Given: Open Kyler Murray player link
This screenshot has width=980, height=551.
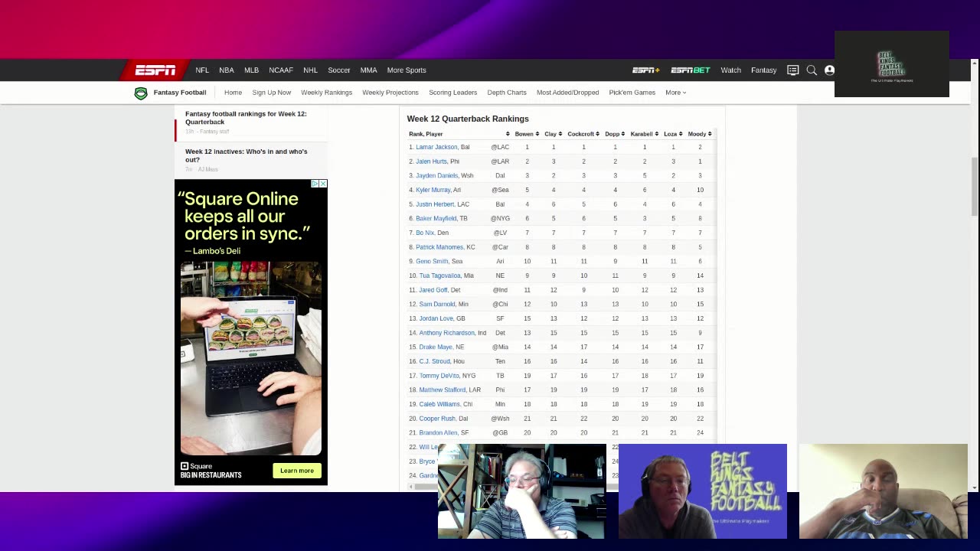Looking at the screenshot, I should [x=433, y=190].
